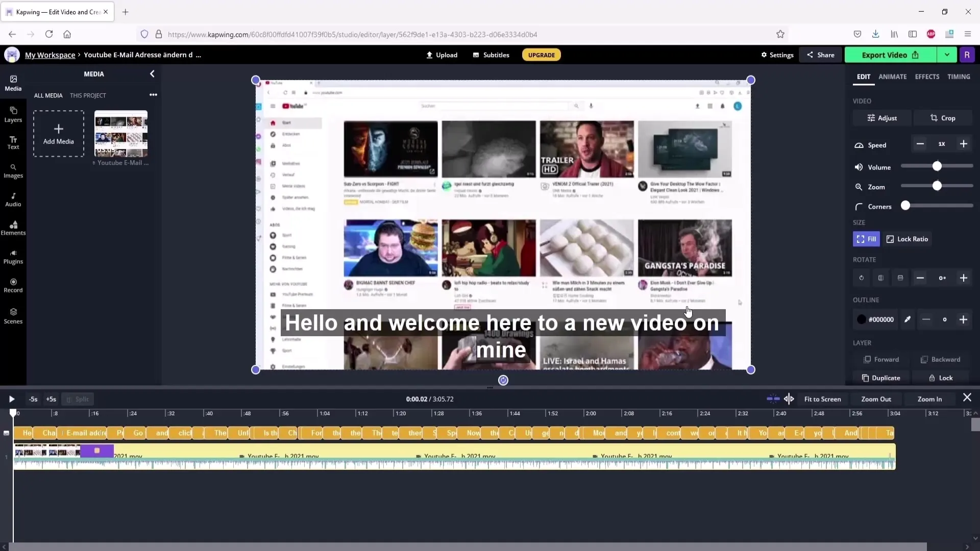Switch to THIS PROJECT tab
The image size is (980, 551).
[x=88, y=95]
